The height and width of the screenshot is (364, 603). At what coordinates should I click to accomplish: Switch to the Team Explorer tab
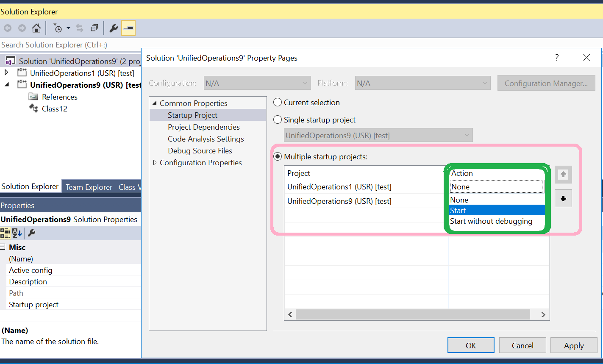tap(89, 187)
